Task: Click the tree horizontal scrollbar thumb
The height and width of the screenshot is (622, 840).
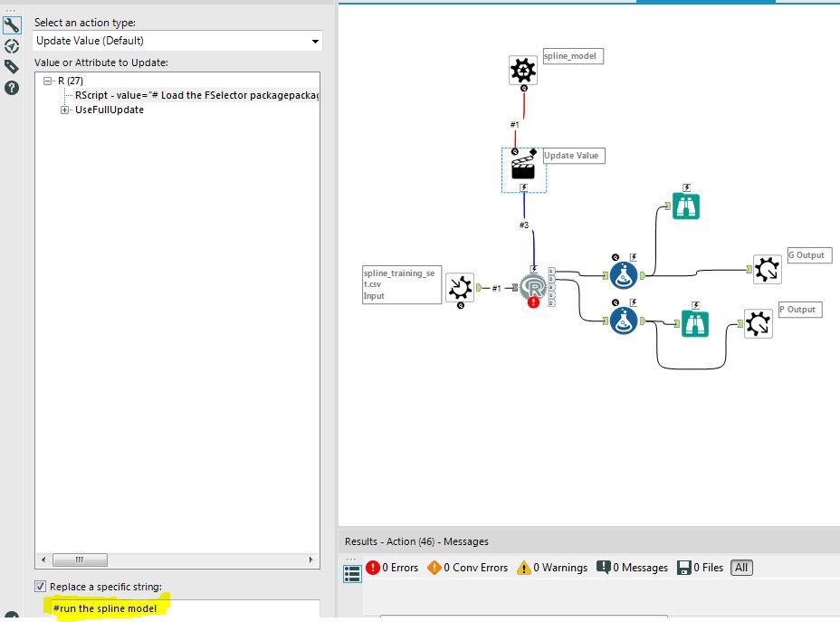Action: (x=80, y=560)
